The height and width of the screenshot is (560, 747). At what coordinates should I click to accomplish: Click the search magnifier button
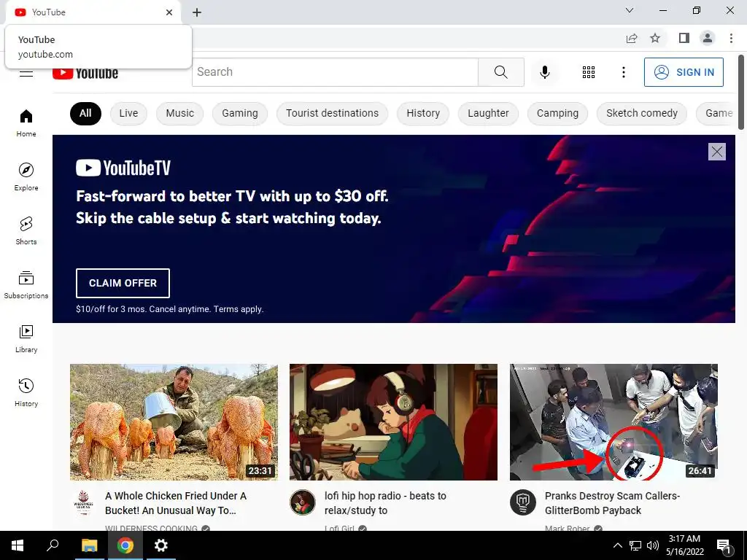500,72
